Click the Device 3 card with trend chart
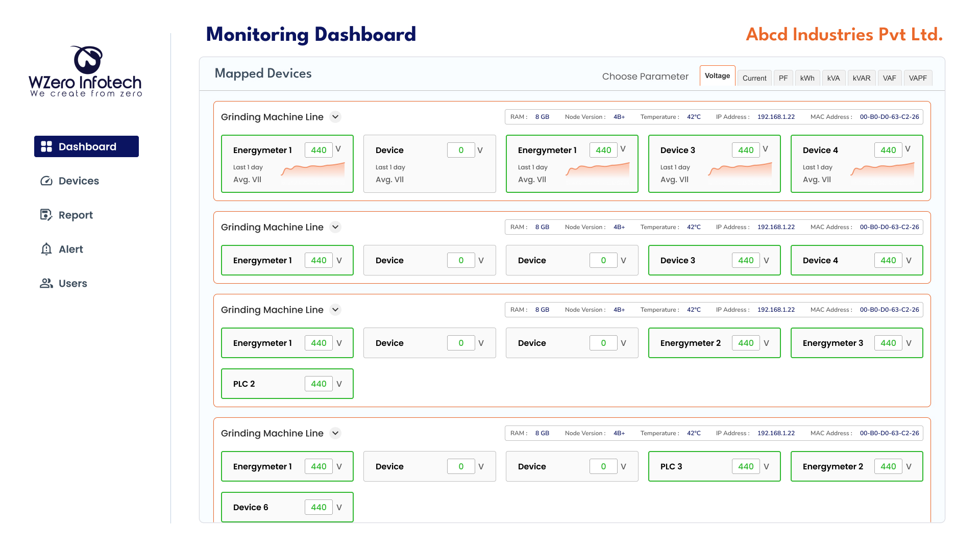The height and width of the screenshot is (551, 980). tap(715, 164)
